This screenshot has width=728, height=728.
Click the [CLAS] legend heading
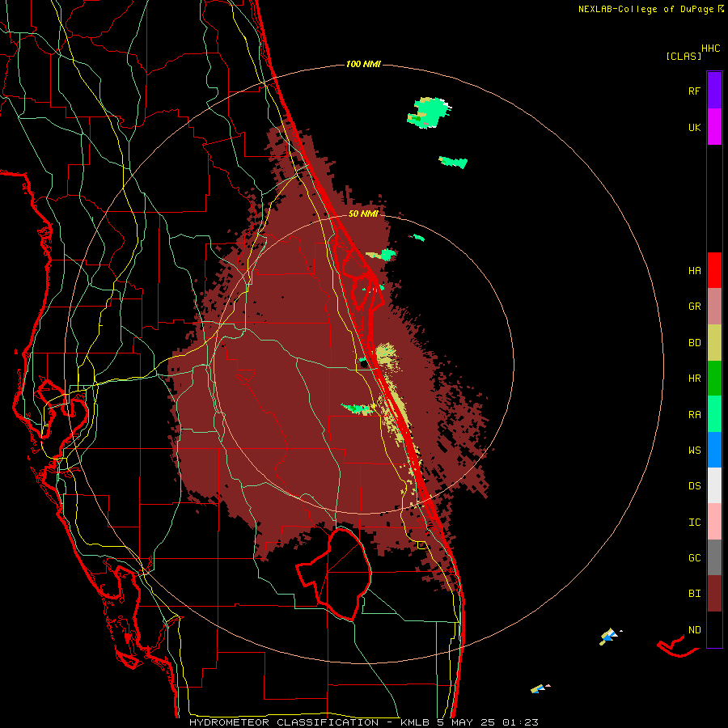[684, 57]
